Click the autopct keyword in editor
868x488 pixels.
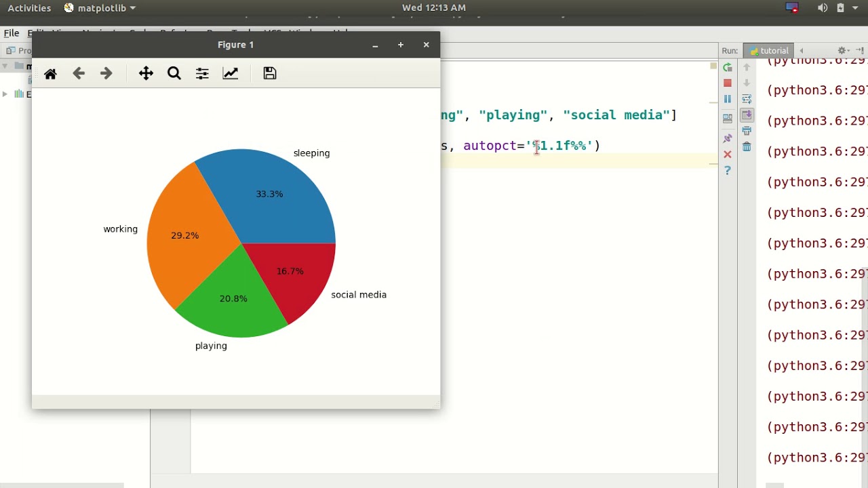click(x=490, y=146)
